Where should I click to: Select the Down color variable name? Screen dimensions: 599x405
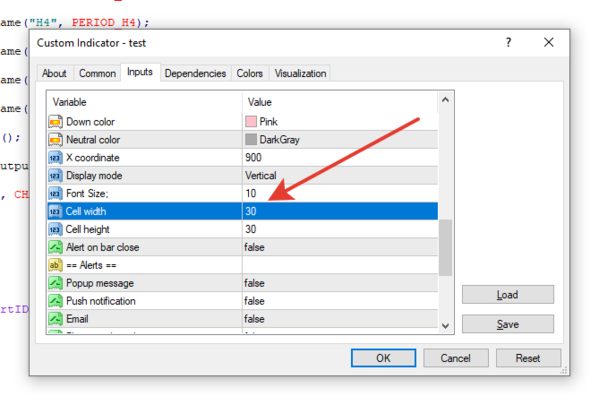[x=91, y=122]
